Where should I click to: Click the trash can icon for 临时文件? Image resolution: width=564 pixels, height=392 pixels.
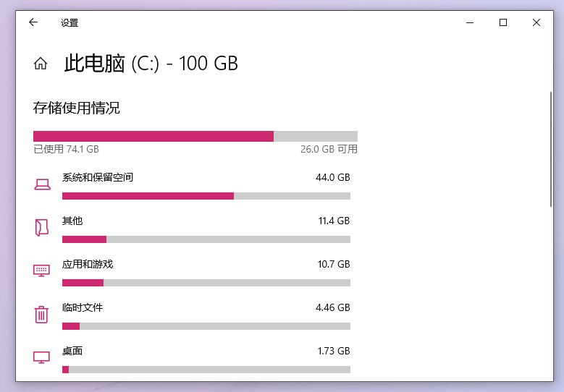tap(42, 314)
